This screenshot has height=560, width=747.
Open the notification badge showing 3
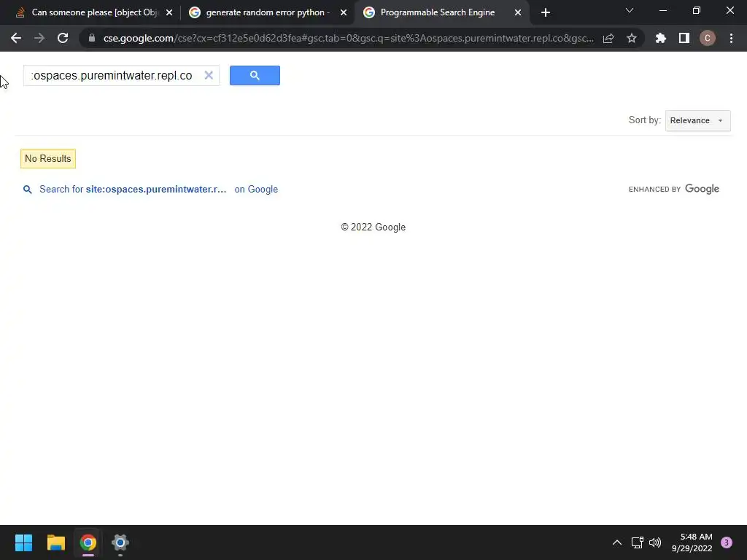(727, 542)
